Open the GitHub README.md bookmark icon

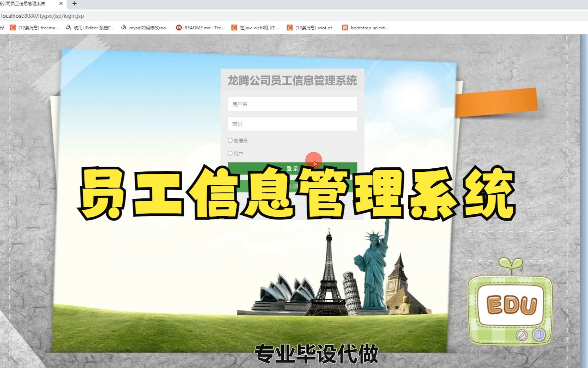pos(178,28)
